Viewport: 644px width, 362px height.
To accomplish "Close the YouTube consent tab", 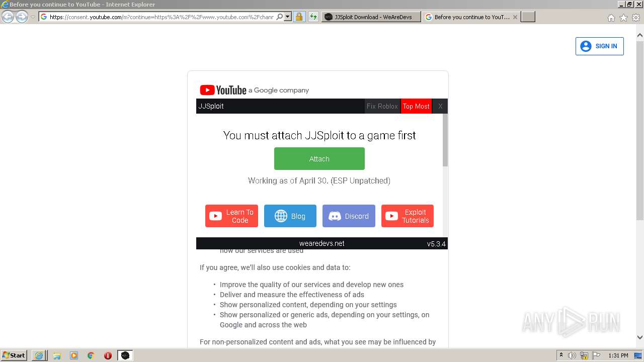I will click(515, 17).
